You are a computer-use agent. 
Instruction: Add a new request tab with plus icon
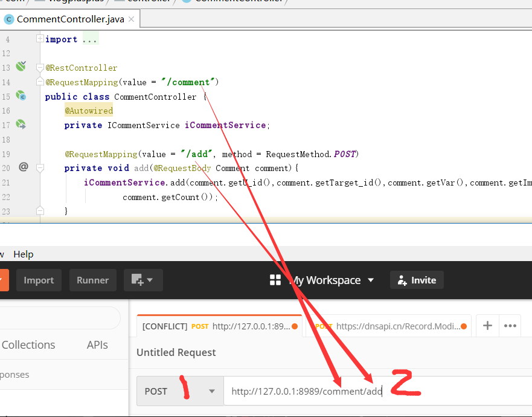click(487, 326)
